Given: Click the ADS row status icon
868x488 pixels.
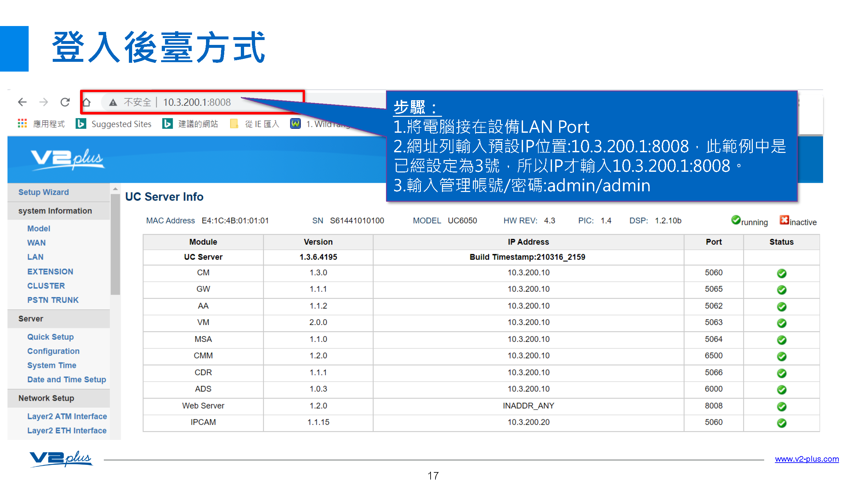Looking at the screenshot, I should [x=782, y=390].
